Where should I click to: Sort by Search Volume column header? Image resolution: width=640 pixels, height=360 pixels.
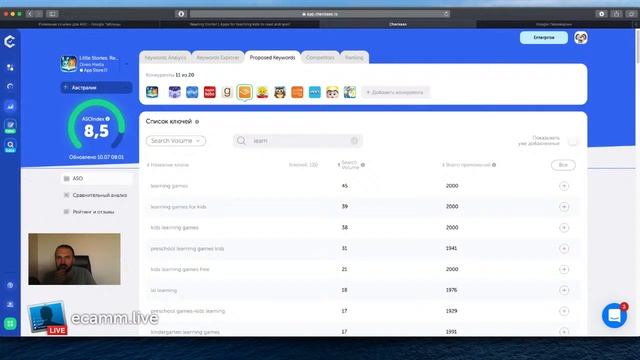click(x=349, y=165)
